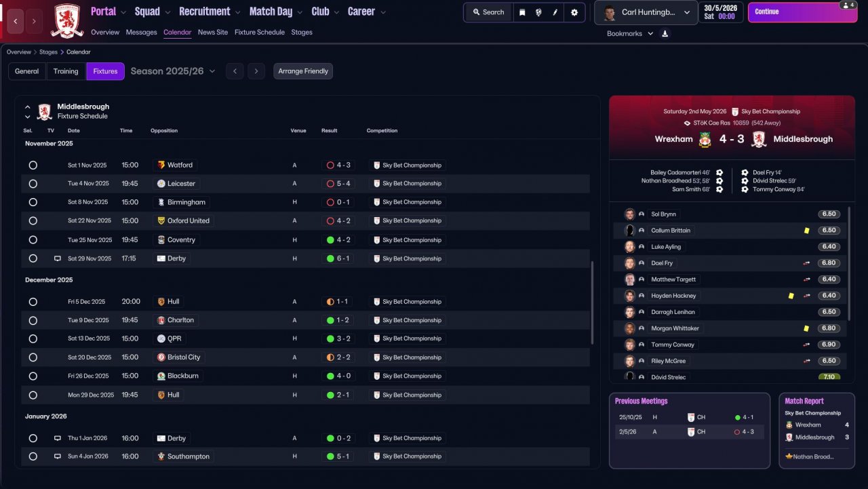Image resolution: width=868 pixels, height=489 pixels.
Task: Open the Fixture Schedule submenu item
Action: [x=260, y=32]
